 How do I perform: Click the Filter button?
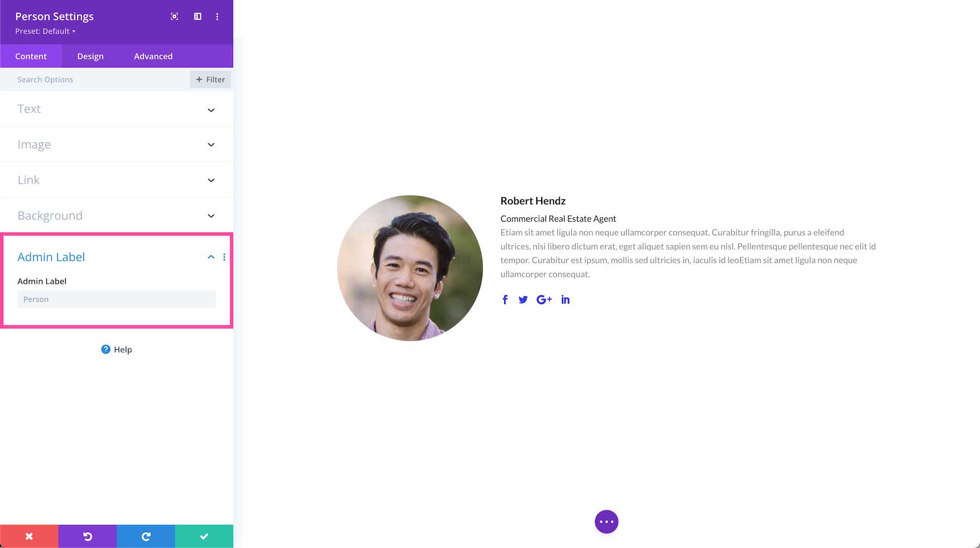point(210,79)
